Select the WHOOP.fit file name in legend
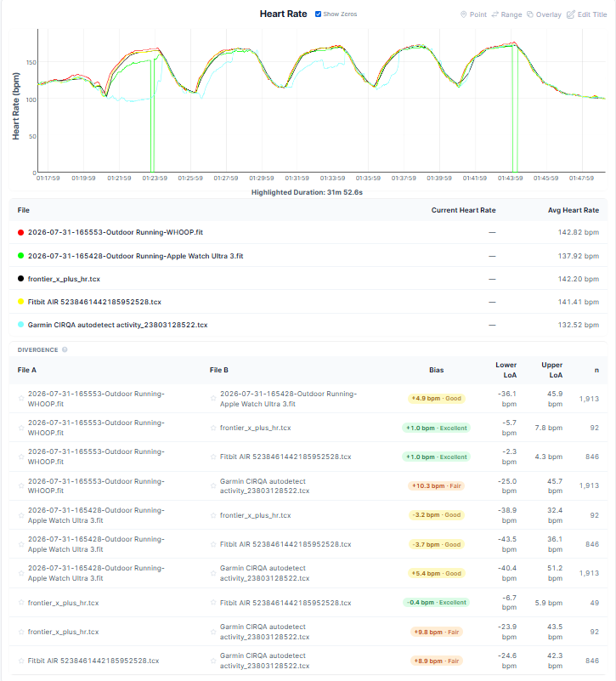 coord(116,232)
